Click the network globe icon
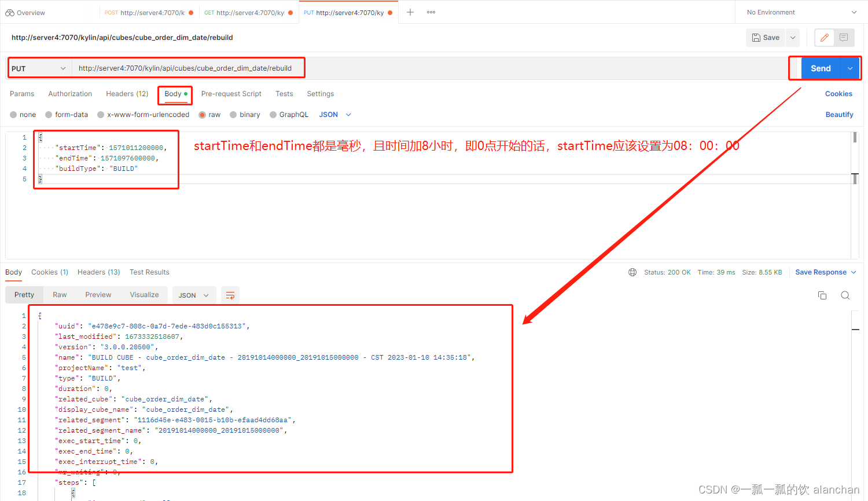This screenshot has height=501, width=868. click(632, 272)
